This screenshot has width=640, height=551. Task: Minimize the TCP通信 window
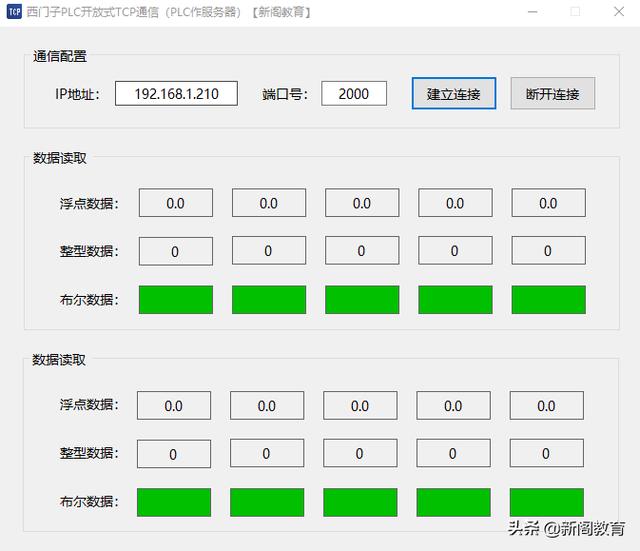(533, 12)
